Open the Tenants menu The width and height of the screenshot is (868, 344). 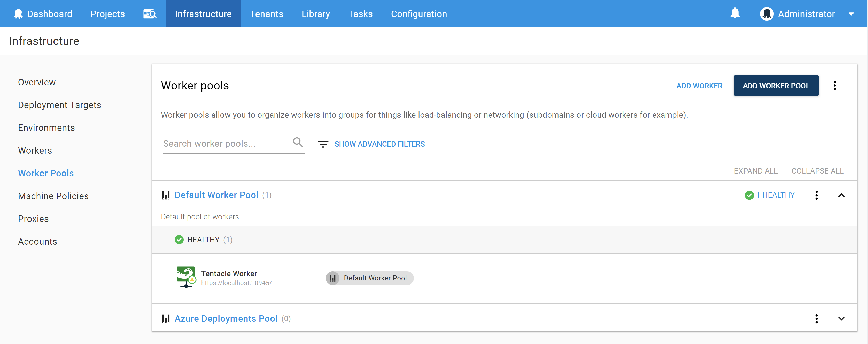[x=266, y=14]
